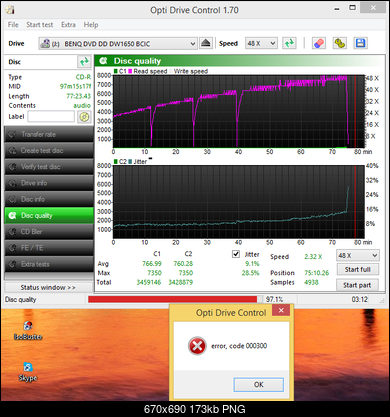Open the File menu

(13, 25)
